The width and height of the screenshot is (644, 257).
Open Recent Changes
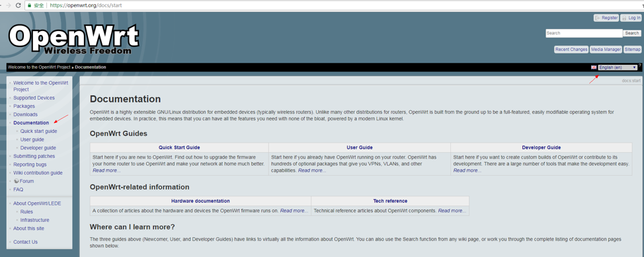tap(571, 50)
